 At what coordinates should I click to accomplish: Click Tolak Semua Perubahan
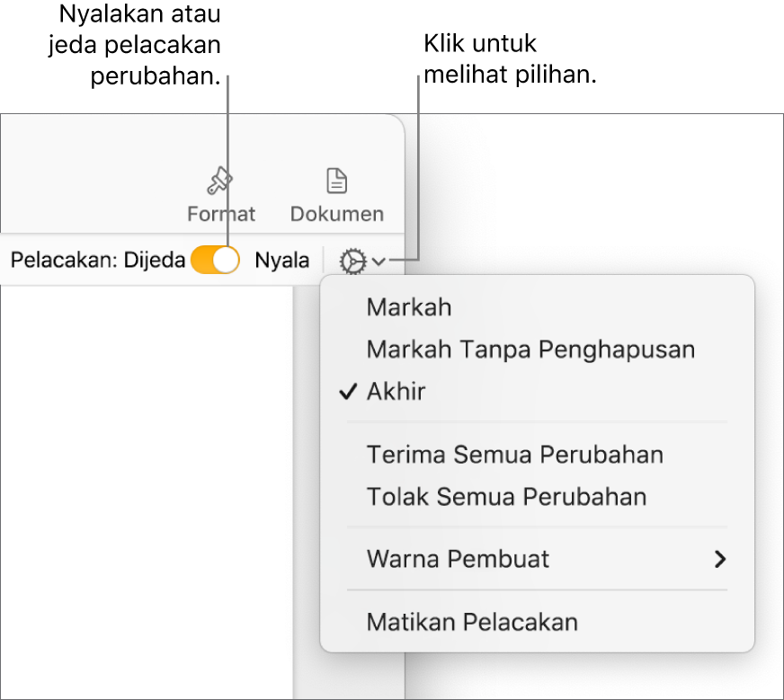click(x=506, y=497)
